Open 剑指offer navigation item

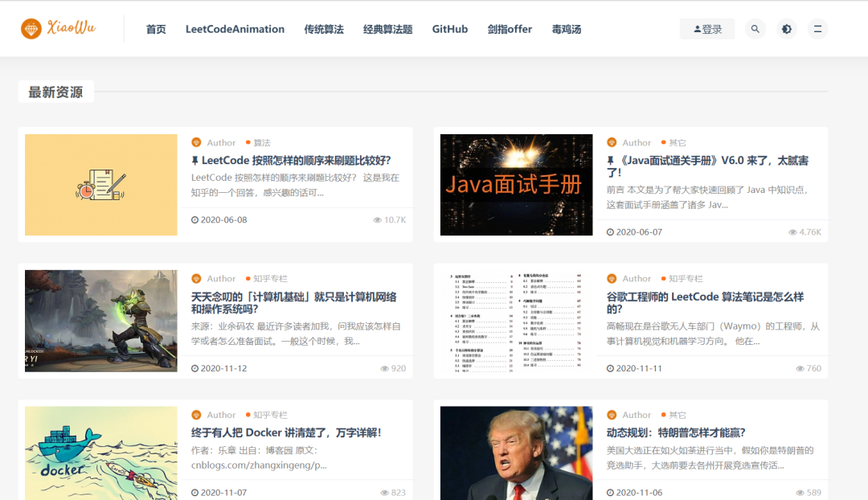pyautogui.click(x=510, y=29)
